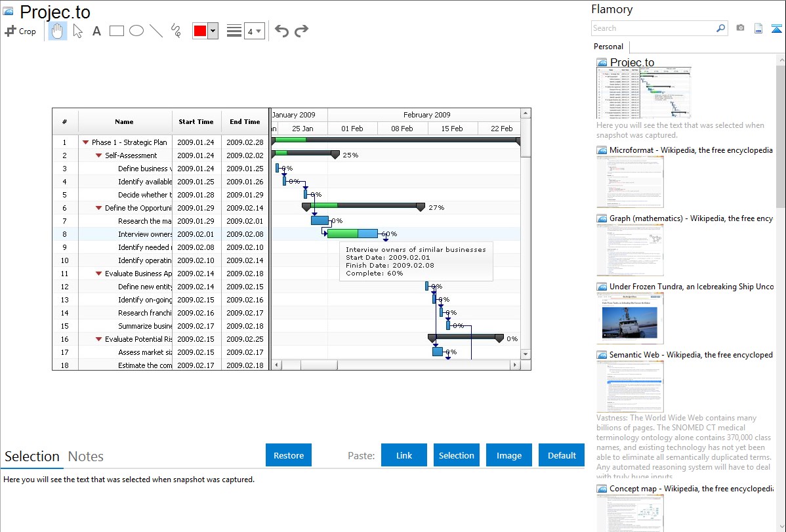Switch to the Notes tab
This screenshot has width=786, height=532.
click(86, 457)
